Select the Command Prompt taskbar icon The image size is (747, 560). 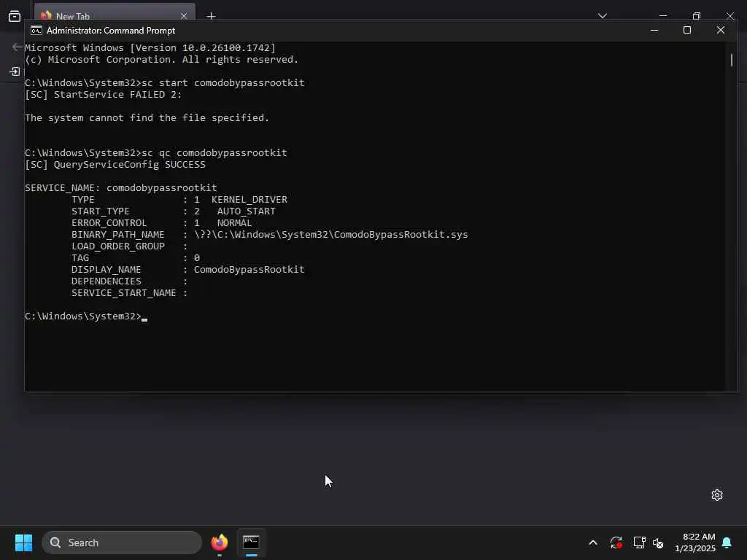click(251, 542)
